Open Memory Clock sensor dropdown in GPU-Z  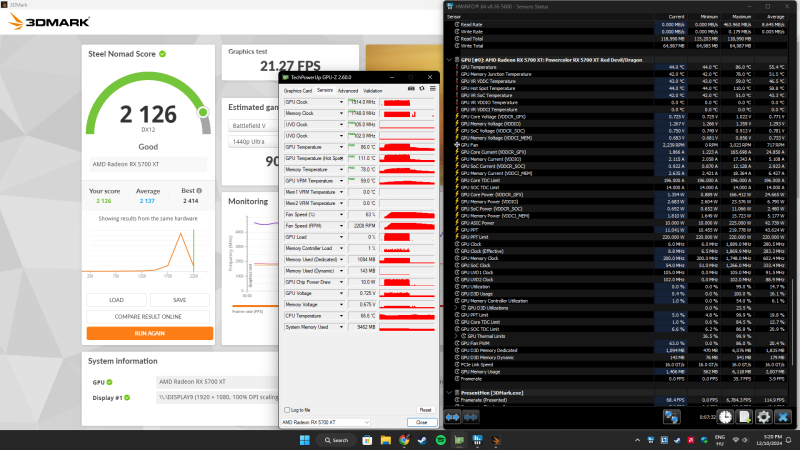(x=341, y=113)
